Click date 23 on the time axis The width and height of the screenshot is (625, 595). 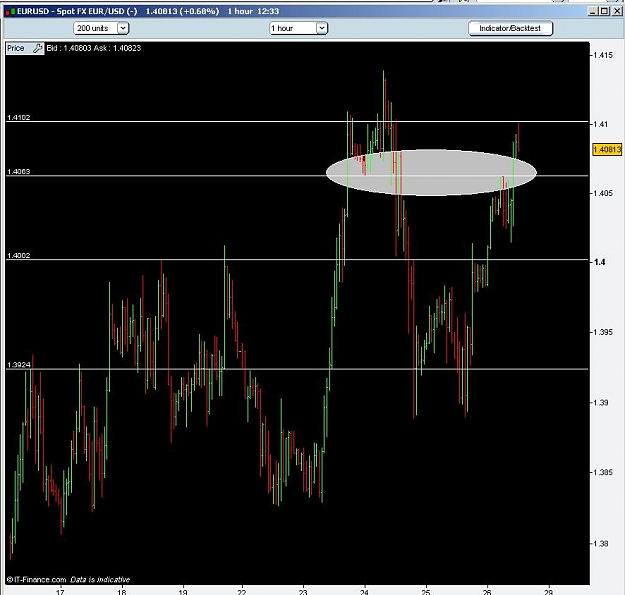303,591
